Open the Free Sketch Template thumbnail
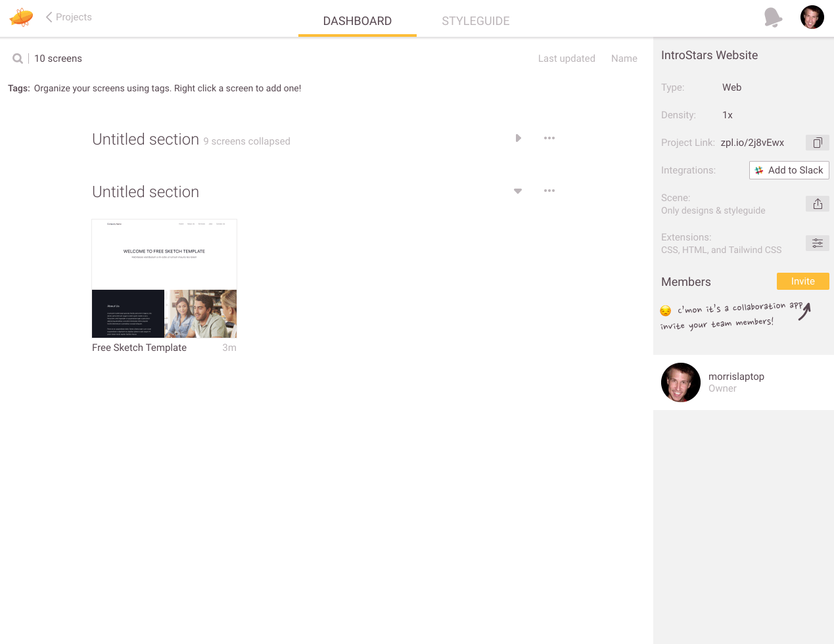This screenshot has width=834, height=644. click(x=164, y=279)
